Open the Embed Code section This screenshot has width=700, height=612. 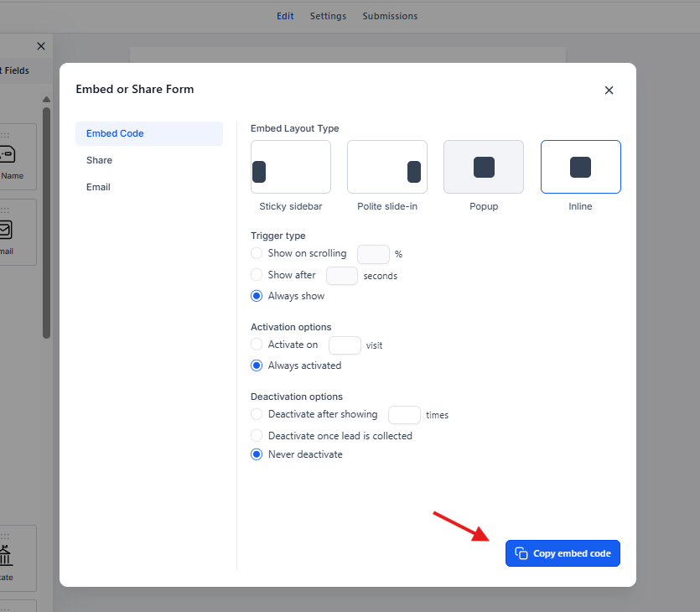115,133
